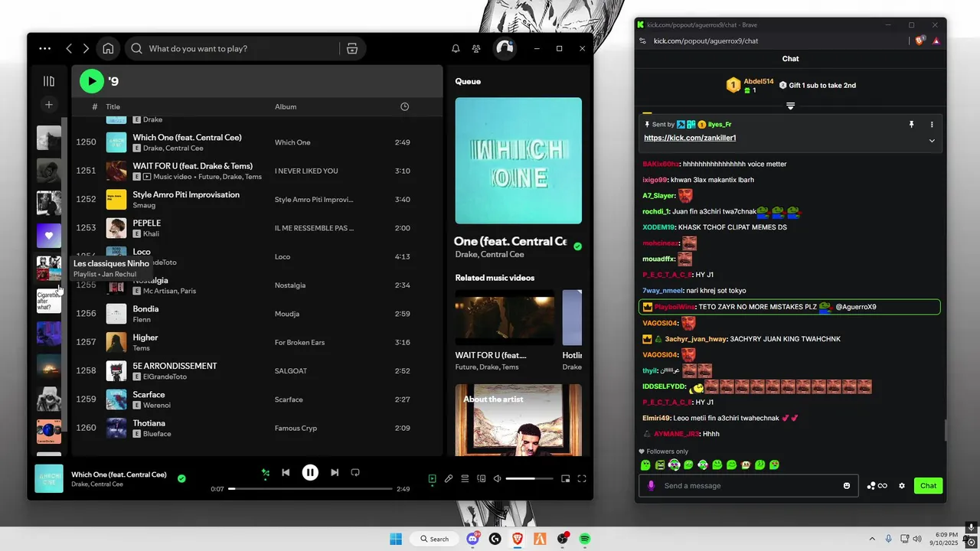
Task: Go back in Spotify navigation
Action: point(69,48)
